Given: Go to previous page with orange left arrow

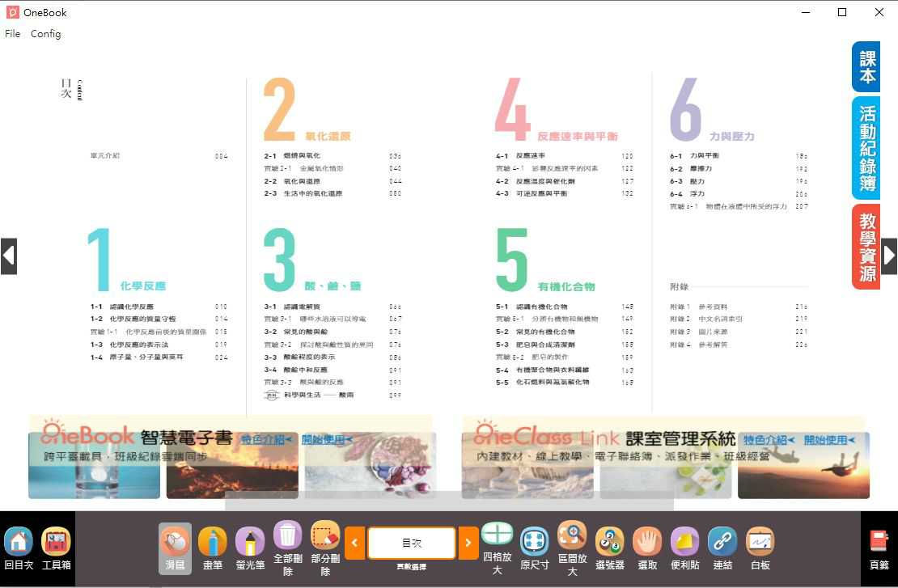Looking at the screenshot, I should [354, 543].
